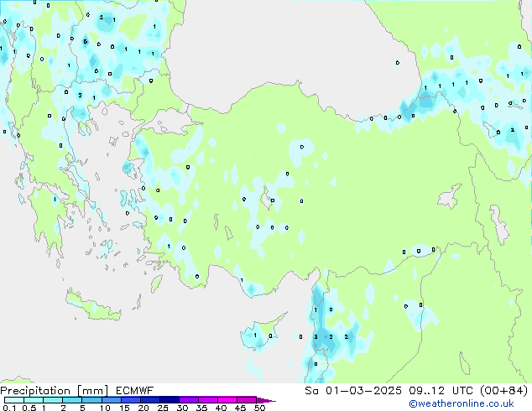Click the '50' legend tick label
Screen dimensions: 532x411
coord(259,408)
